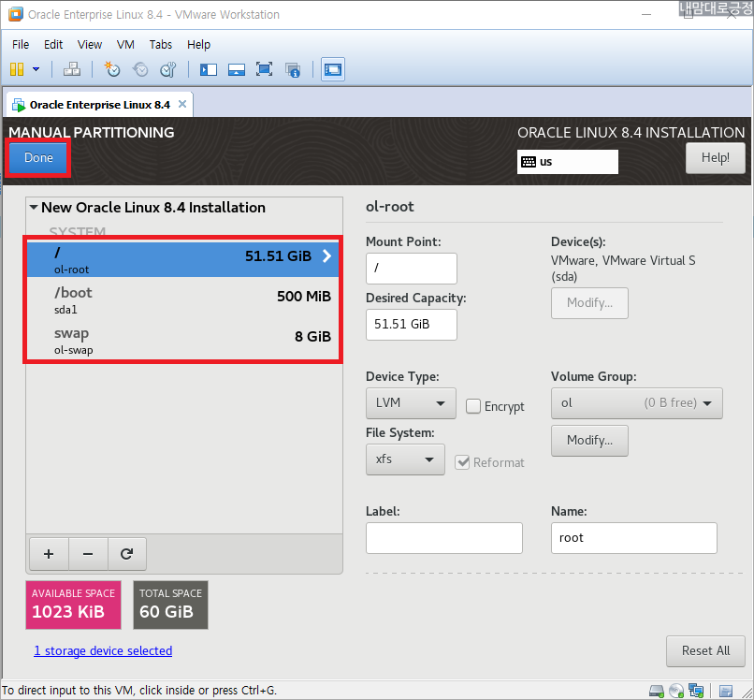Screen dimensions: 754x700
Task: Click the CD/DVD drive status bar icon
Action: [676, 692]
